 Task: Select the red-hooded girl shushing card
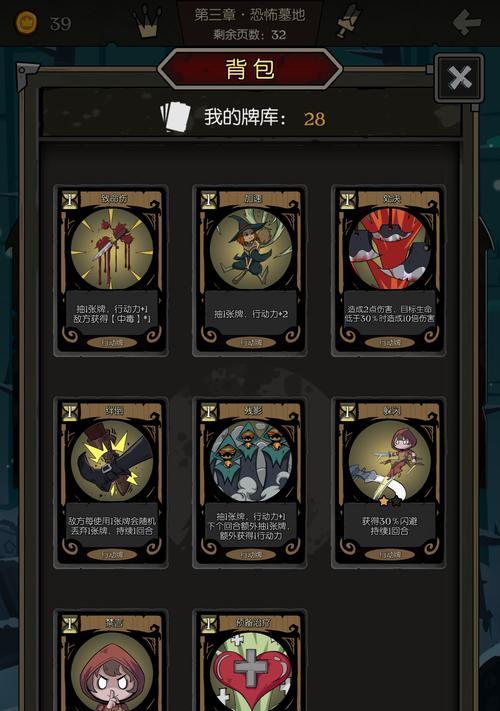click(111, 660)
